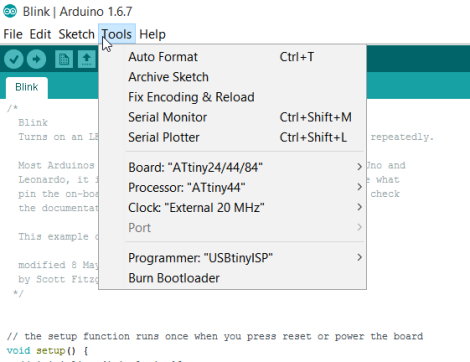
Task: Open the Help menu
Action: click(x=152, y=34)
